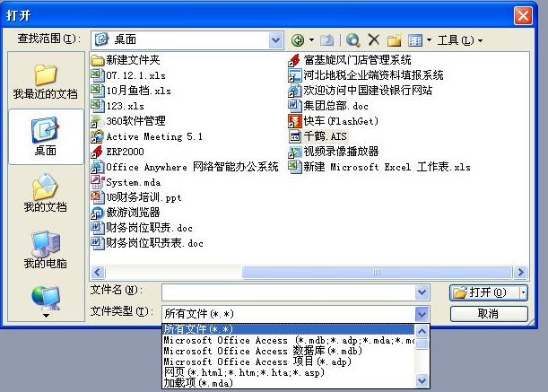Select the 快车 (FlashGet) icon
548x392 pixels.
pos(294,121)
